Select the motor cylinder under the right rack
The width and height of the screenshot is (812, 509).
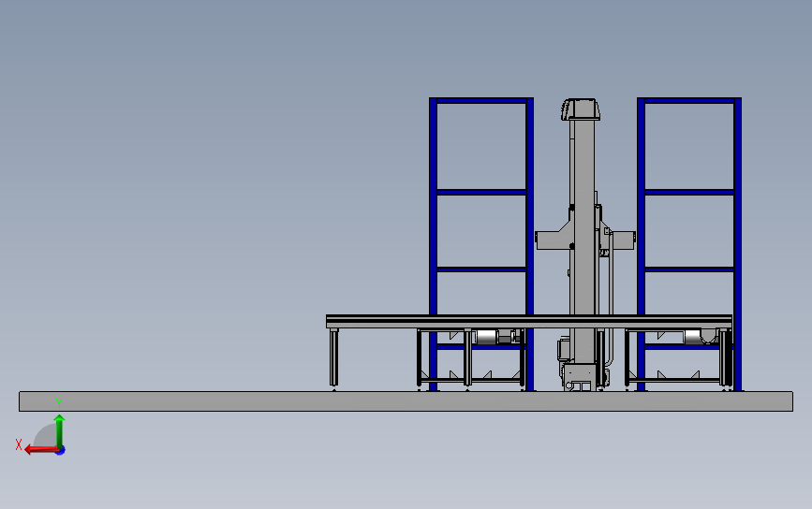pos(693,337)
